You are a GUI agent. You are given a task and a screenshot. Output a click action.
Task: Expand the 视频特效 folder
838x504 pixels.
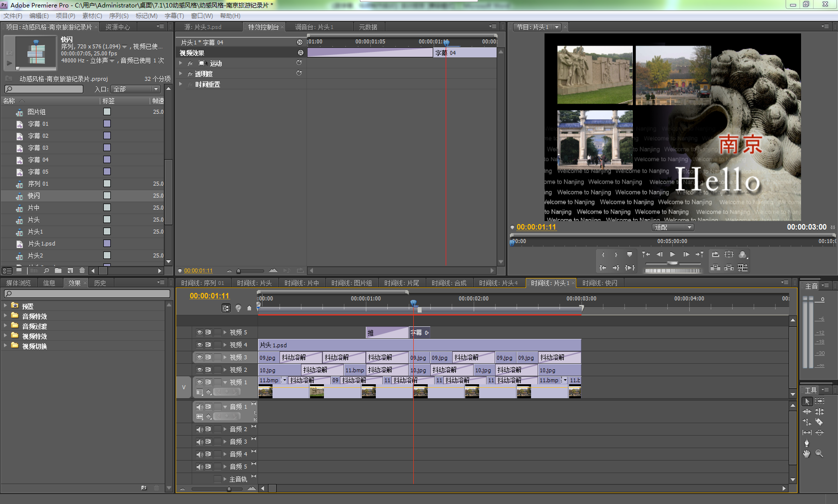pyautogui.click(x=5, y=336)
